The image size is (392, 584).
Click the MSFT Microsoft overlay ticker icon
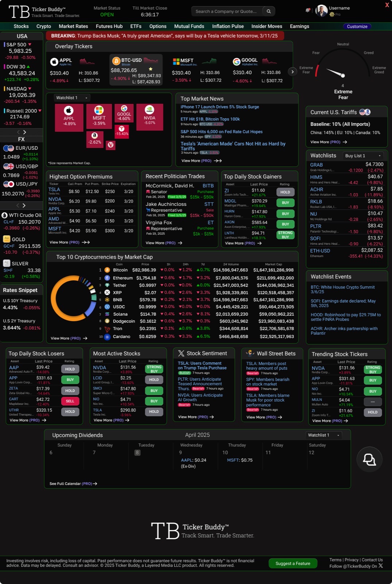coord(176,62)
